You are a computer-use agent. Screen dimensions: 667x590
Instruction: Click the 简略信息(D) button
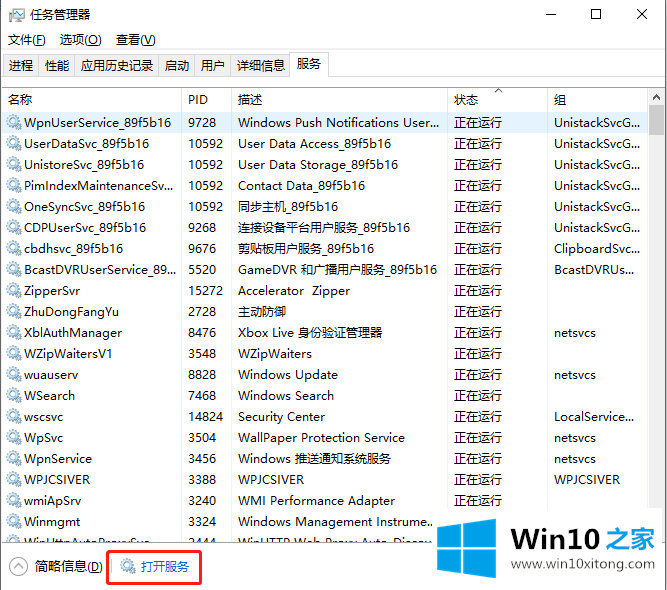[x=68, y=567]
